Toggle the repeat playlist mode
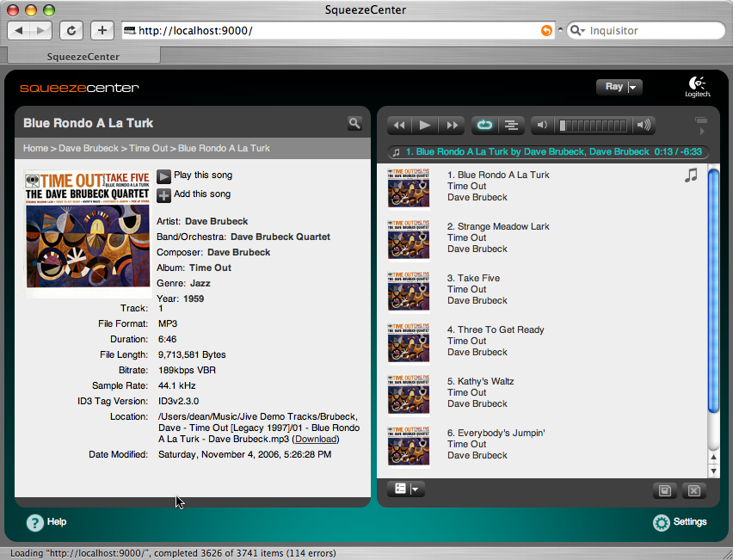 (484, 125)
